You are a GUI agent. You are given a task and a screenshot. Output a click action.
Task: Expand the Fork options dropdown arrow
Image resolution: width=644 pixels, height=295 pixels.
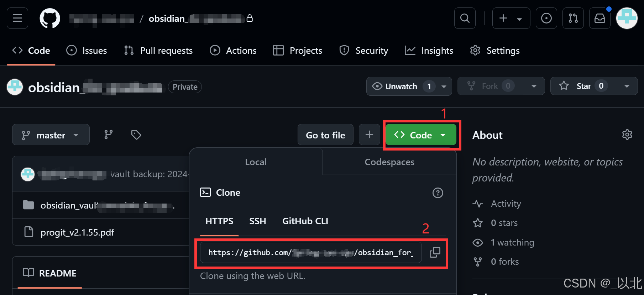[x=534, y=86]
